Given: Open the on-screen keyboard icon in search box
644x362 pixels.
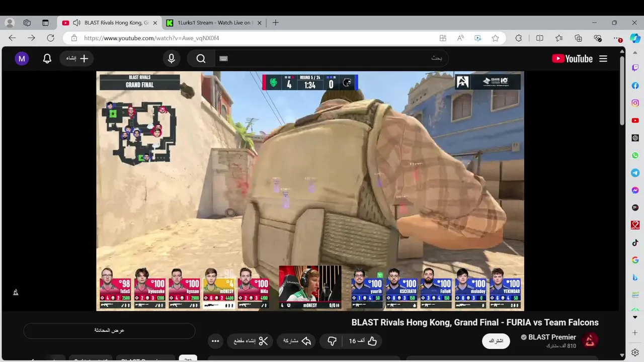Looking at the screenshot, I should 224,58.
